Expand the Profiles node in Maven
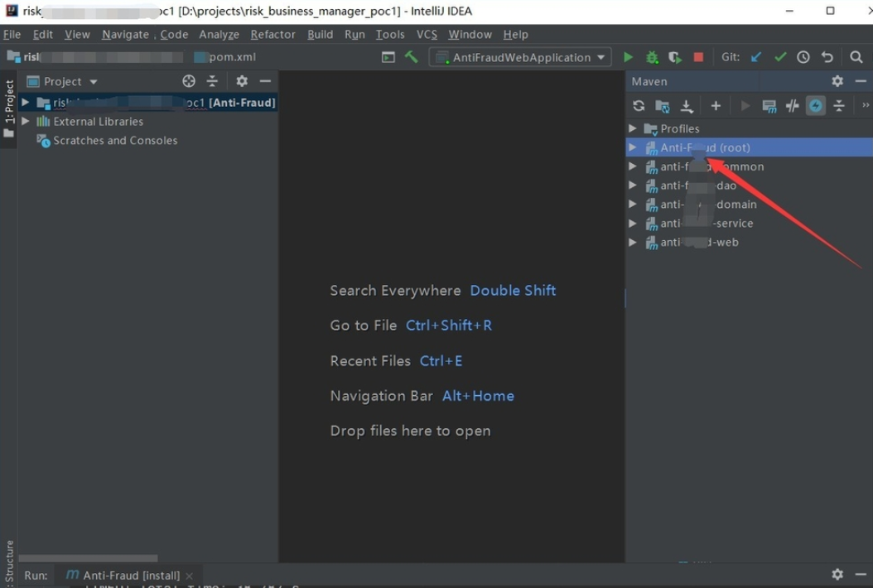 point(633,128)
